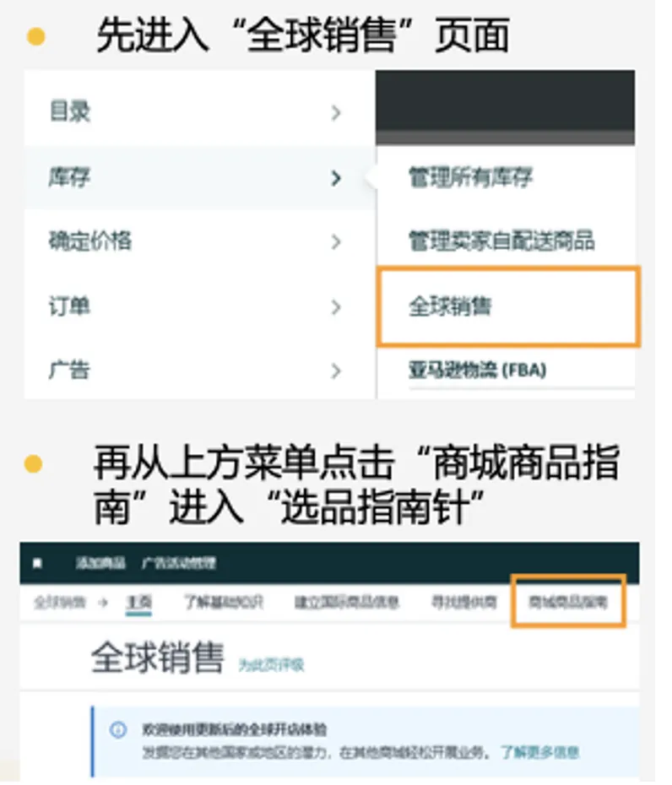672x785 pixels.
Task: Expand the 库存 menu chevron arrow
Action: coord(336,177)
